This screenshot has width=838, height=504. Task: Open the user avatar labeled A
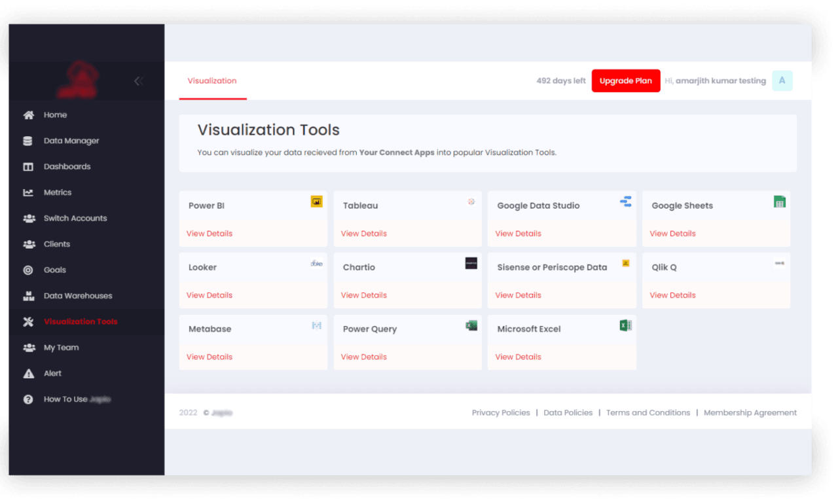click(x=782, y=81)
